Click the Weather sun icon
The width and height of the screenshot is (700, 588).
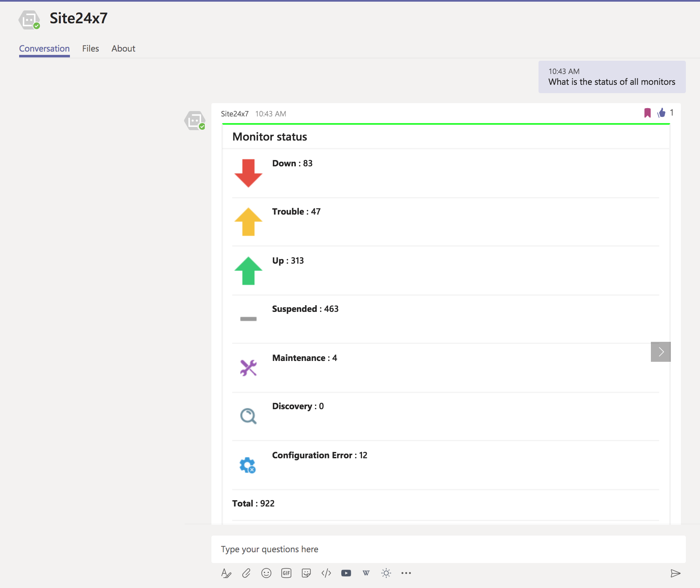[x=386, y=573]
